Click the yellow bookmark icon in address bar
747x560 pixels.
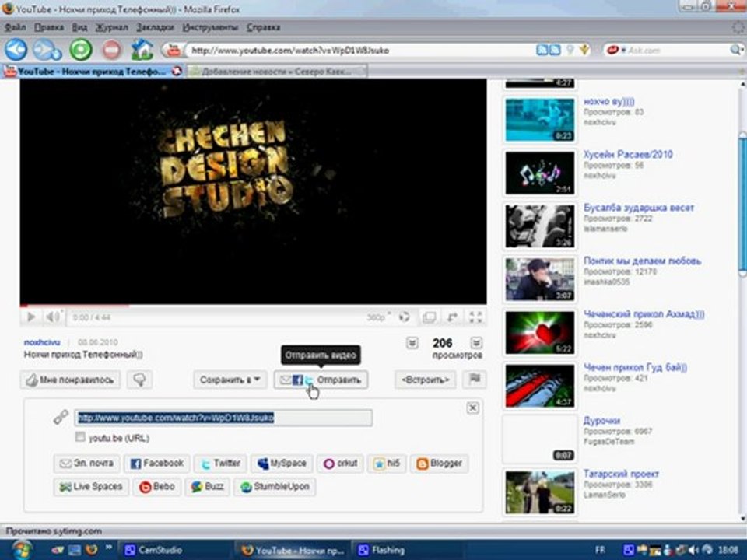[x=584, y=50]
